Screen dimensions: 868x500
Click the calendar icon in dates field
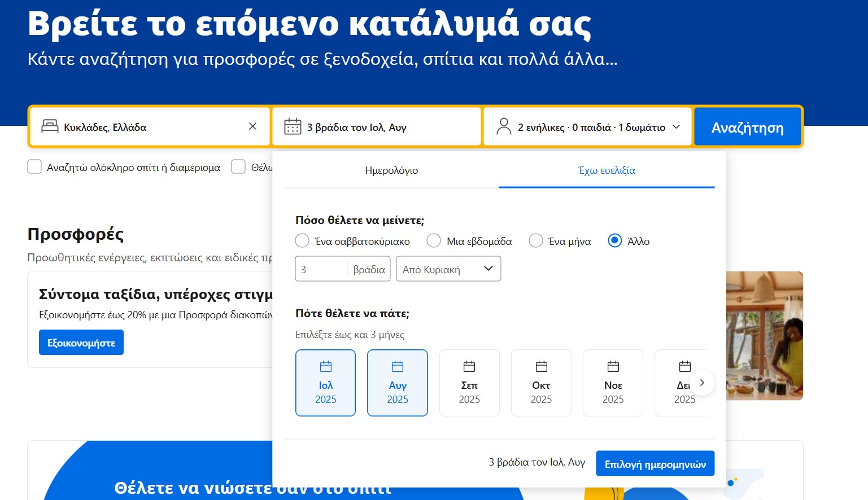point(293,126)
